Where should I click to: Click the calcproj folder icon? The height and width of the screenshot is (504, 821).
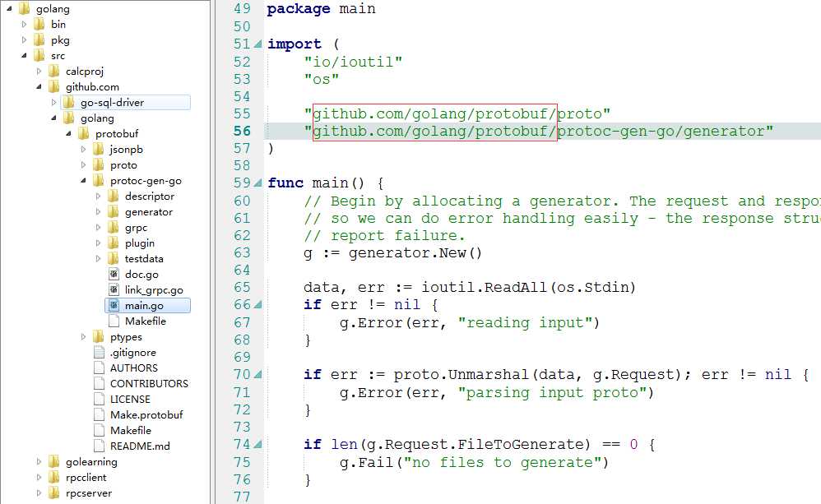pos(54,72)
